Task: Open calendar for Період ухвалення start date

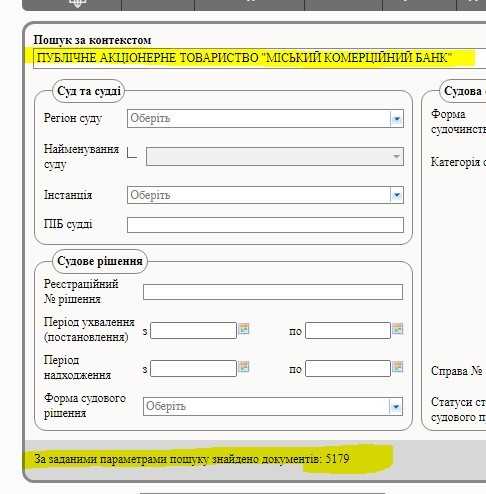Action: point(244,329)
